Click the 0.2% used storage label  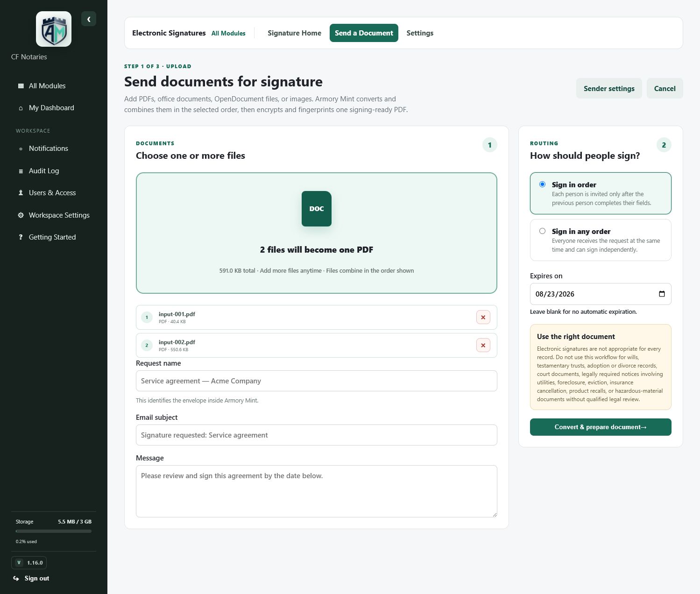click(x=26, y=542)
